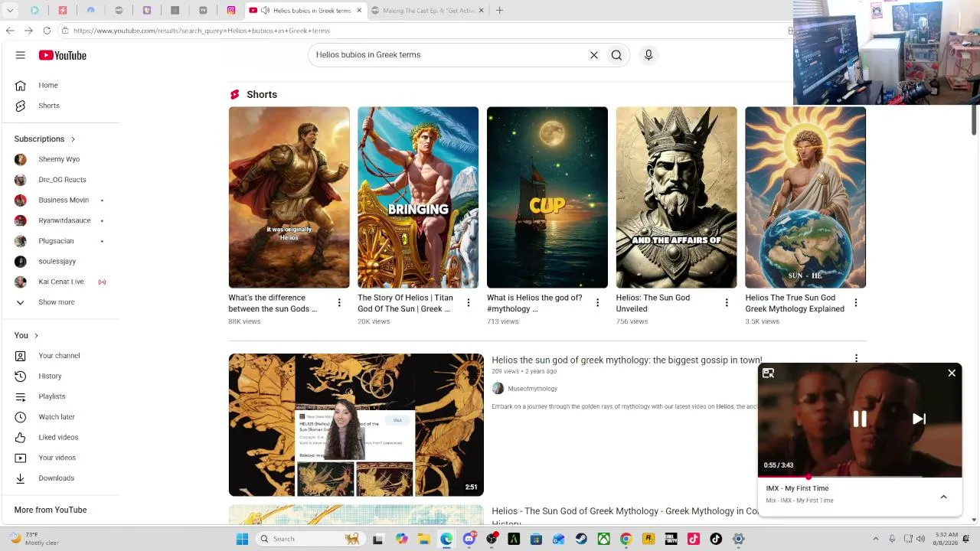Open options for 'What is Helios the god of' short
980x551 pixels.
click(598, 303)
